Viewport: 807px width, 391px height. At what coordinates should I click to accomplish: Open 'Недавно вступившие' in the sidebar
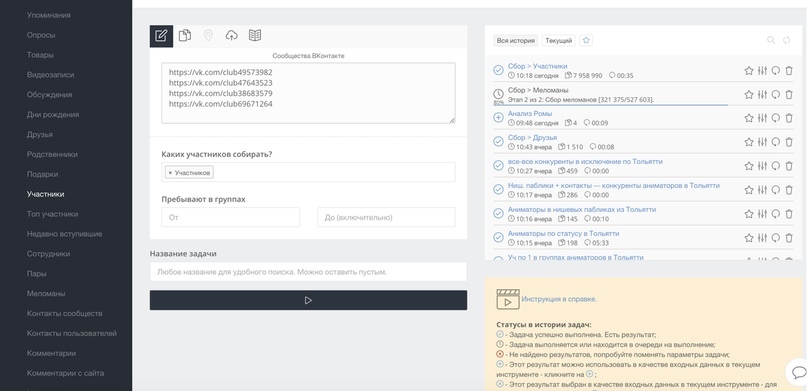click(x=64, y=234)
